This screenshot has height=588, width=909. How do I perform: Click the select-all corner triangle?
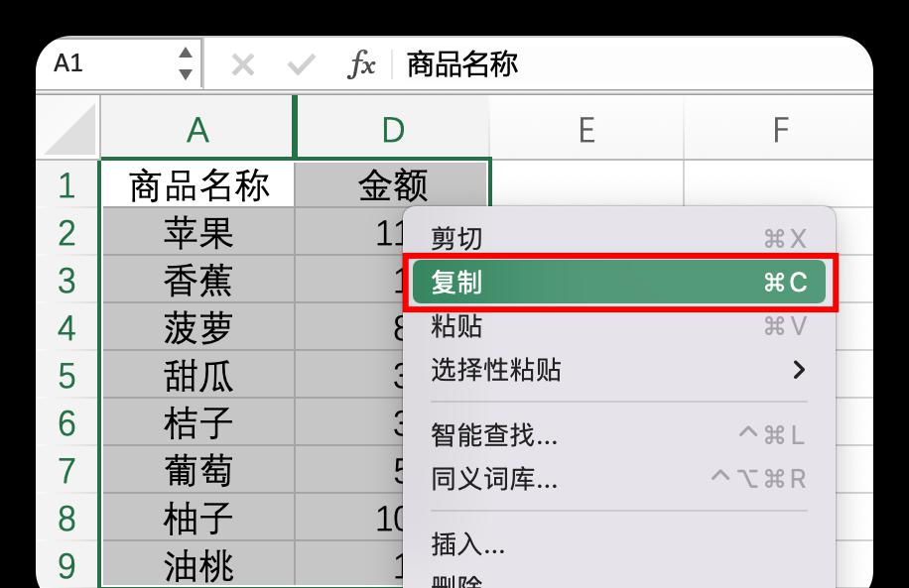(70, 129)
